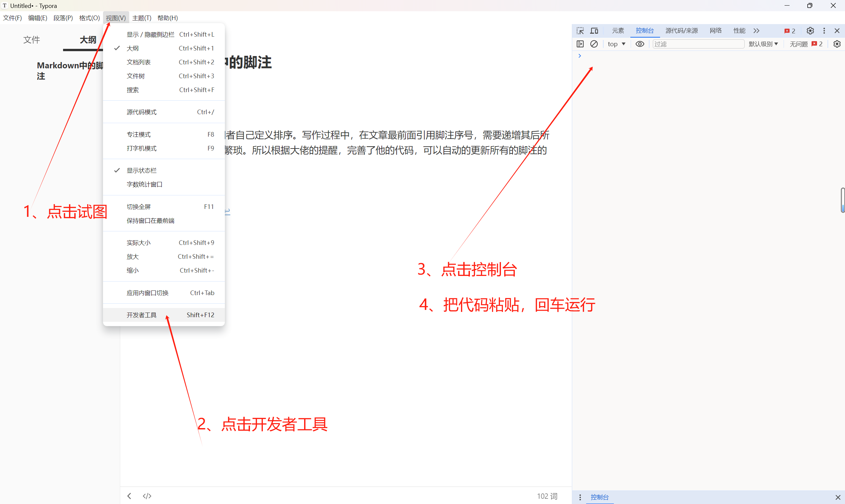Switch to the 网络 tab in DevTools

tap(716, 31)
